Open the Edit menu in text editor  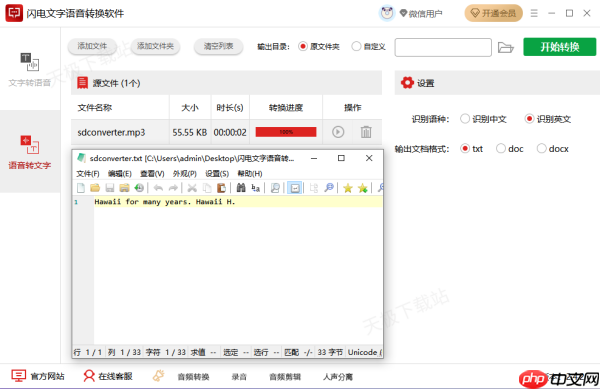[x=120, y=174]
